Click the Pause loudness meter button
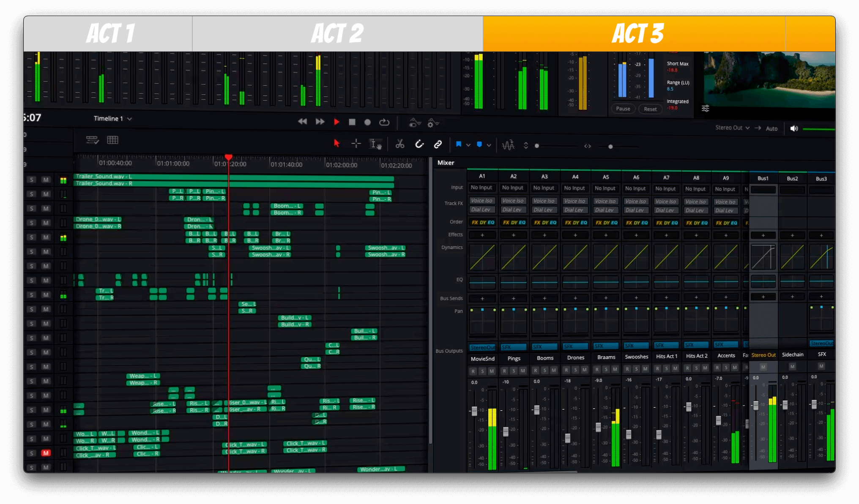The width and height of the screenshot is (859, 504). pyautogui.click(x=623, y=109)
